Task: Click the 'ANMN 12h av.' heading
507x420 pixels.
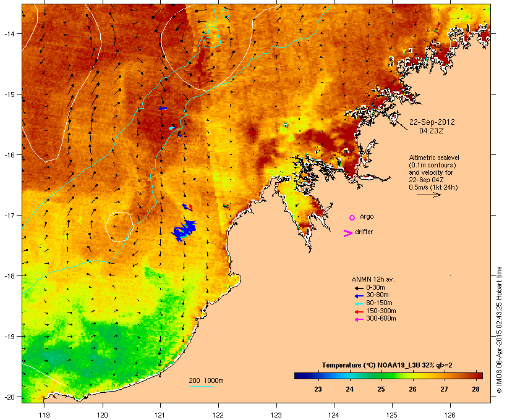Action: click(x=373, y=279)
